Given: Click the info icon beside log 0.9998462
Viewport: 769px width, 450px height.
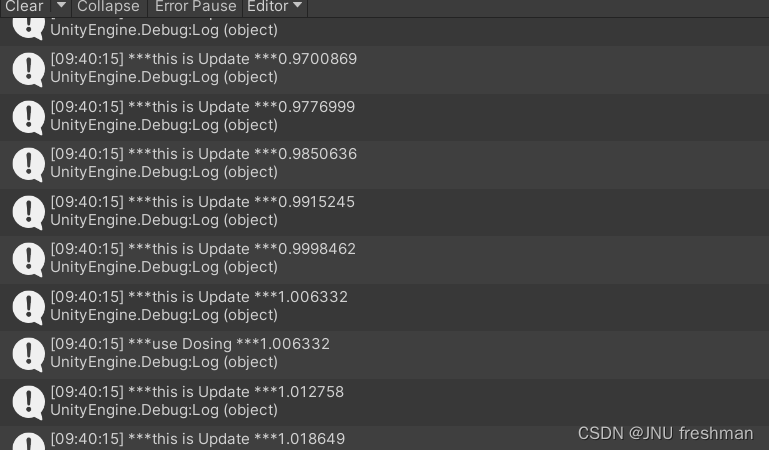Looking at the screenshot, I should (x=28, y=258).
